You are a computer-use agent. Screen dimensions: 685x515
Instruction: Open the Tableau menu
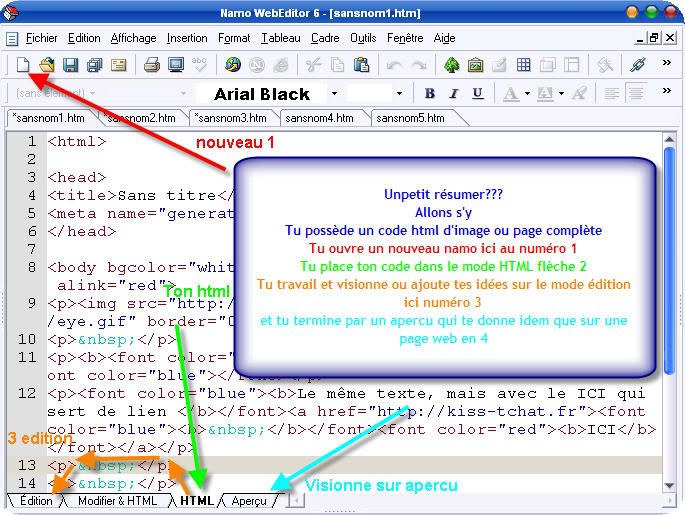(281, 38)
